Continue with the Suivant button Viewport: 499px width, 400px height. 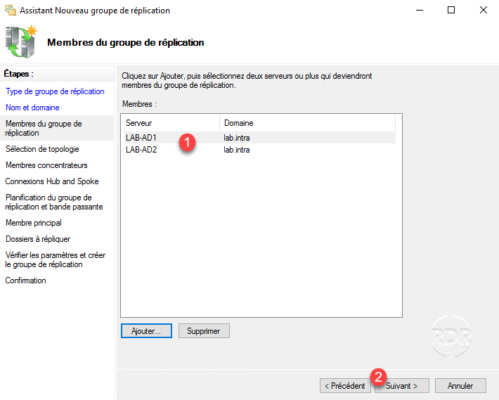tap(402, 386)
